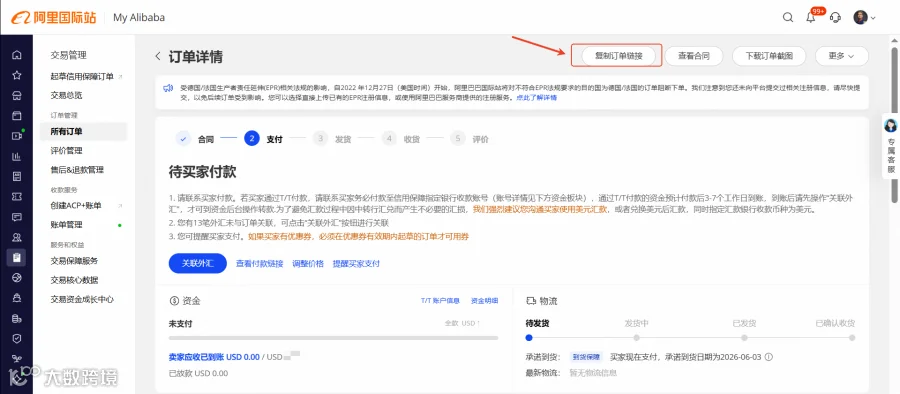This screenshot has width=900, height=394.
Task: Open notifications bell with 99+ badge
Action: coord(811,17)
